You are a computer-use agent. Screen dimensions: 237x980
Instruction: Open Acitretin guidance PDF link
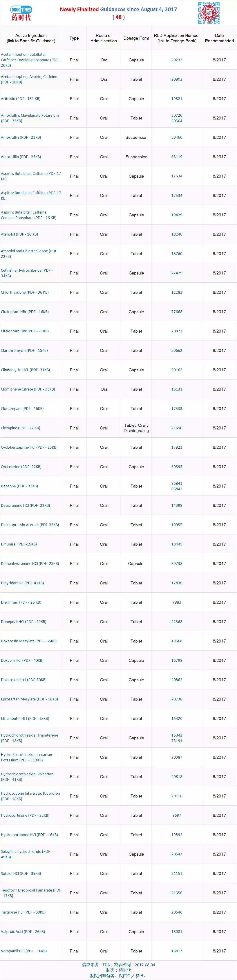(x=20, y=99)
